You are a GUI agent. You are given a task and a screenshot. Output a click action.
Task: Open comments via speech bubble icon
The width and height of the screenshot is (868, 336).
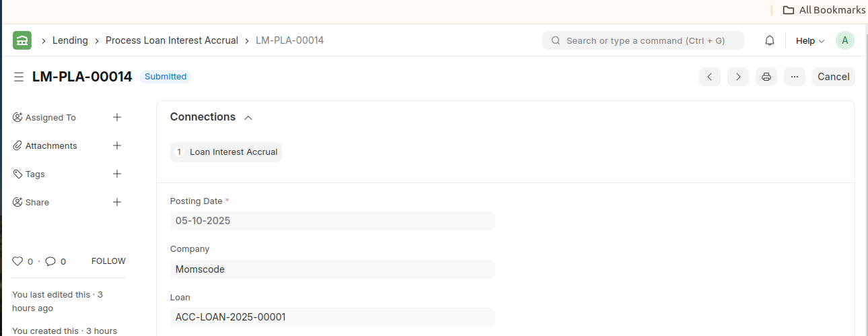pyautogui.click(x=50, y=261)
